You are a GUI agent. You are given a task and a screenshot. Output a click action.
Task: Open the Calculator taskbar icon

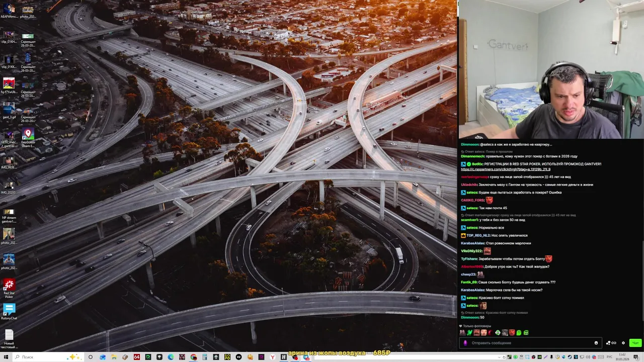205,357
